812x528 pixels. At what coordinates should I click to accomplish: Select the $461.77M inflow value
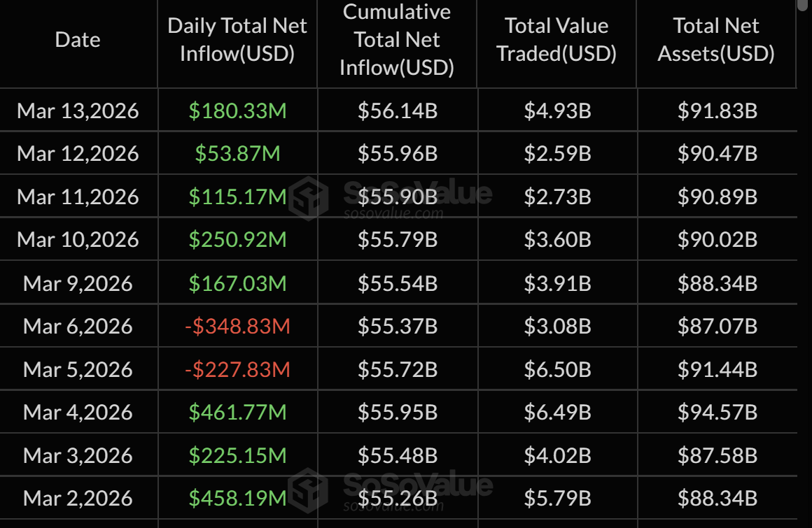pyautogui.click(x=237, y=413)
